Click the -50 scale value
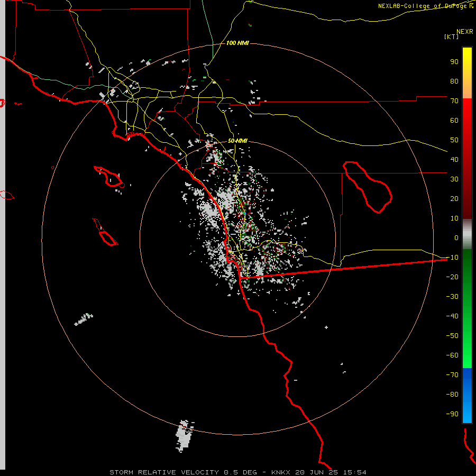 click(x=452, y=336)
